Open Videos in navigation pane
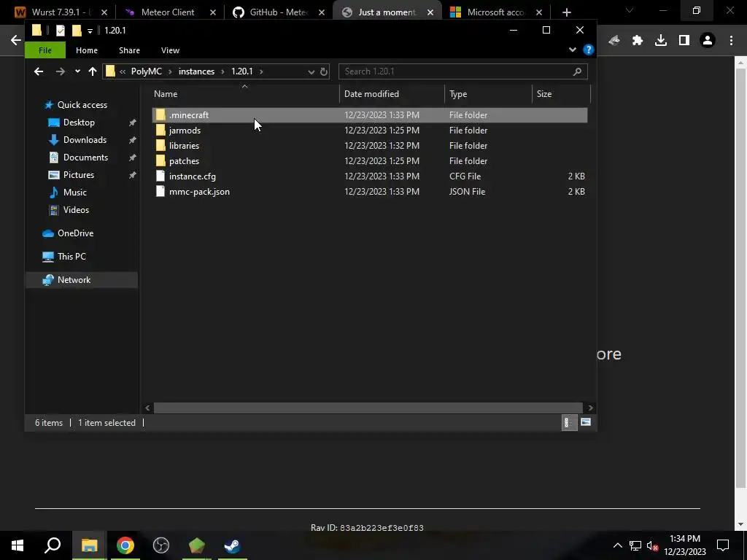Screen dimensions: 747x560 pos(76,209)
